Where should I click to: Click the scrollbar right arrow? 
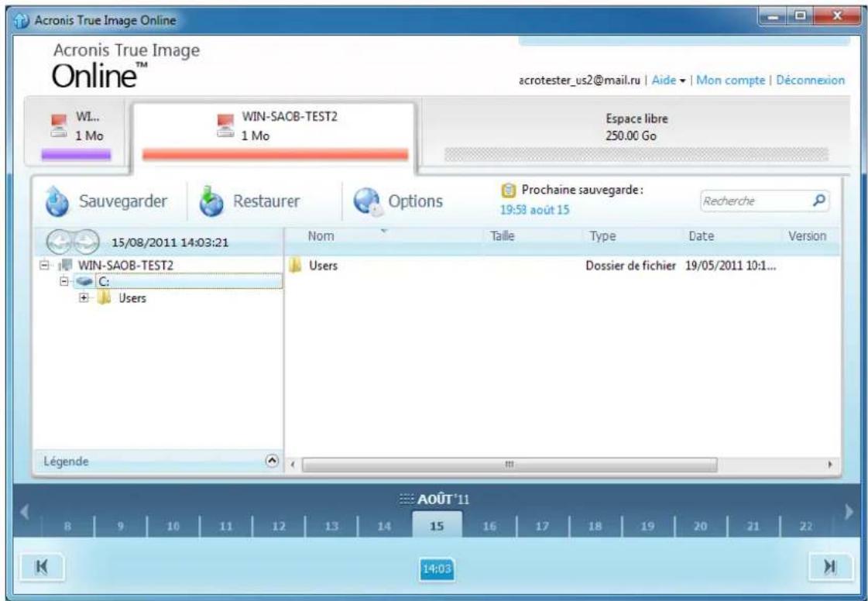[x=829, y=464]
